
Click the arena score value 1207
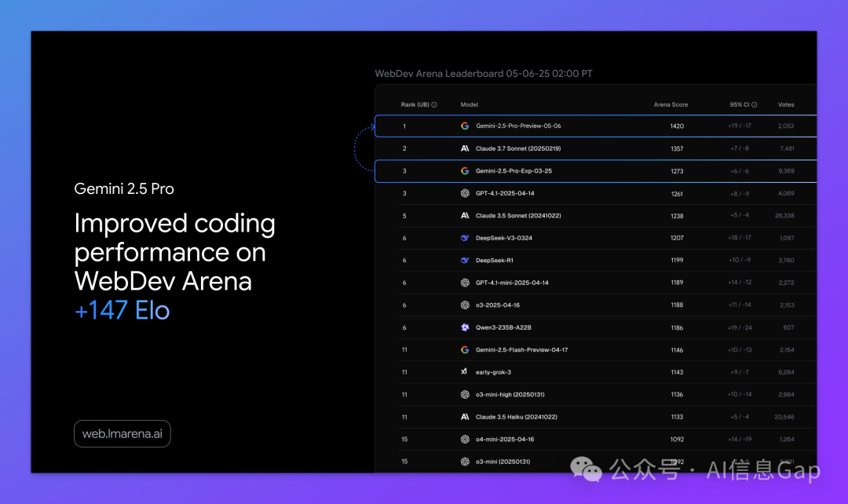click(677, 238)
